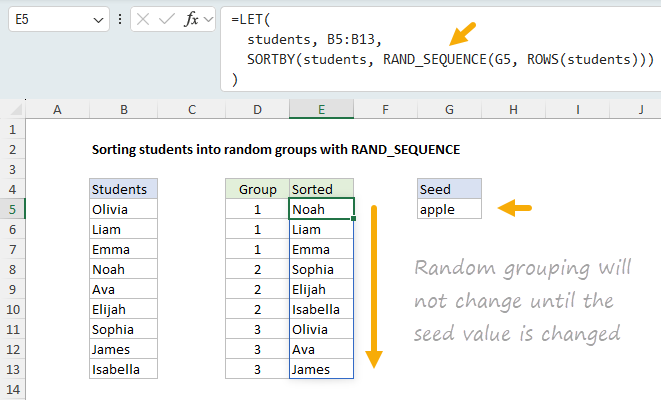
Task: Select row 4 header
Action: pyautogui.click(x=13, y=189)
